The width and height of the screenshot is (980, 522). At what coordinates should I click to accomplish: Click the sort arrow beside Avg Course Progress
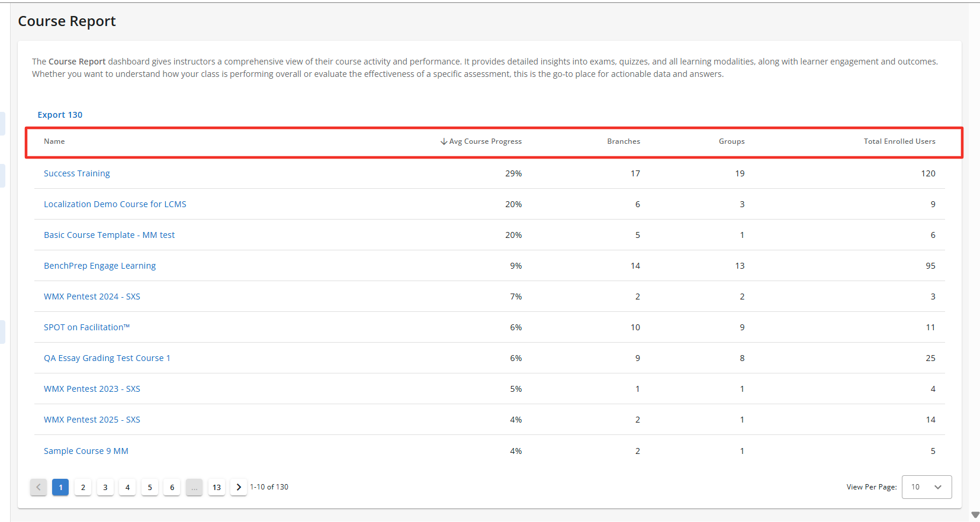pyautogui.click(x=444, y=141)
